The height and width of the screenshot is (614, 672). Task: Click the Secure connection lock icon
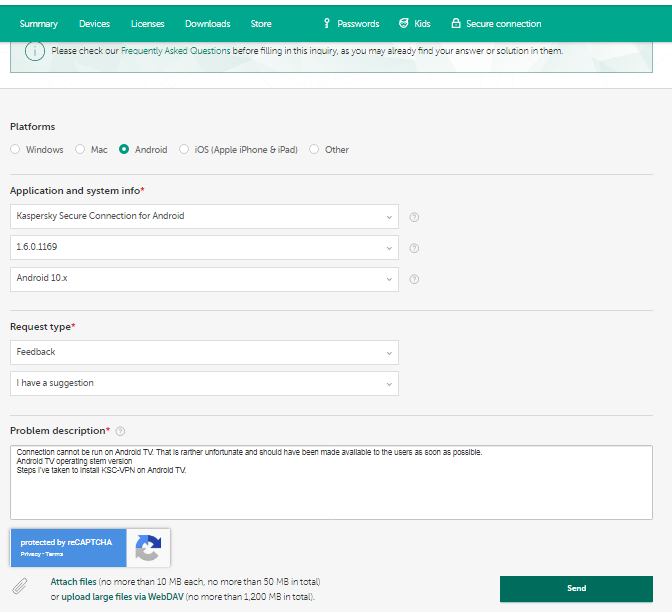(456, 23)
